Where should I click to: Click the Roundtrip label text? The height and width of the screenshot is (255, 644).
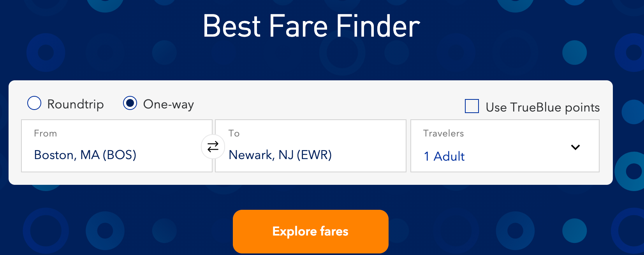coord(76,104)
